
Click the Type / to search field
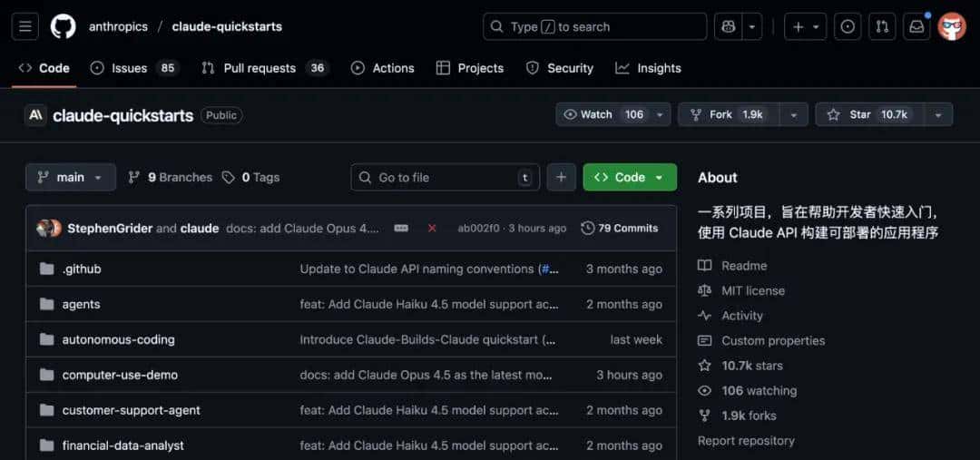click(x=594, y=27)
